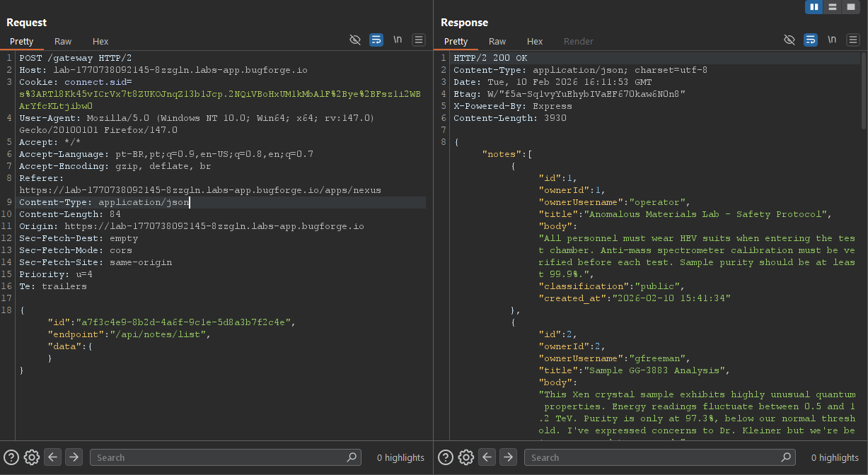Viewport: 868px width, 475px height.
Task: Click the 'Content-Type: application/json' request line
Action: [x=104, y=202]
